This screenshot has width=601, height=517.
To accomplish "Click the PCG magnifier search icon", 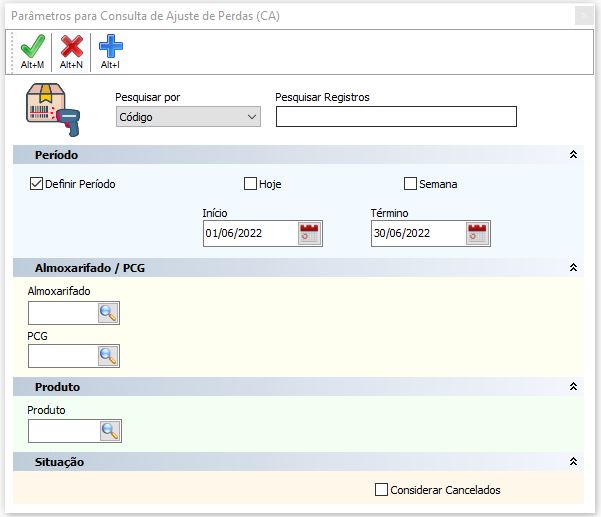I will tap(108, 356).
